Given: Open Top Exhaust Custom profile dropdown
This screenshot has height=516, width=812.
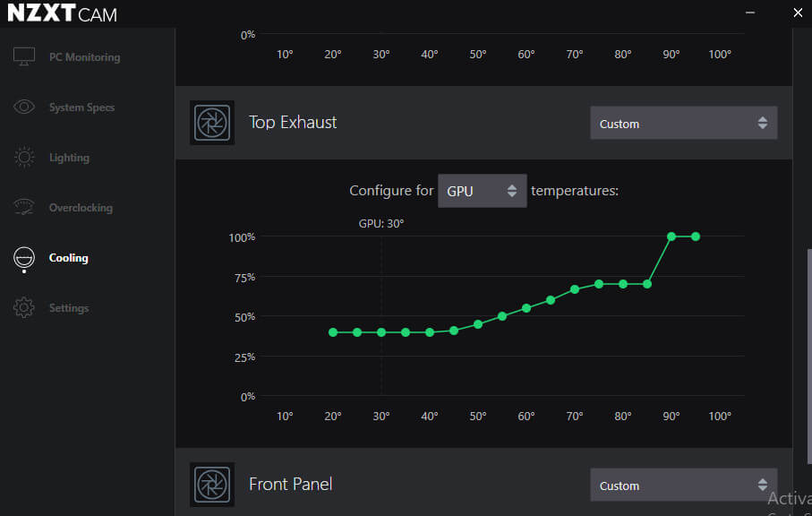Looking at the screenshot, I should (684, 123).
